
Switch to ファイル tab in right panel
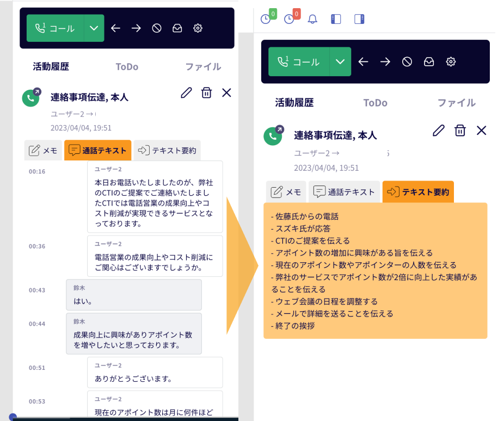(457, 103)
